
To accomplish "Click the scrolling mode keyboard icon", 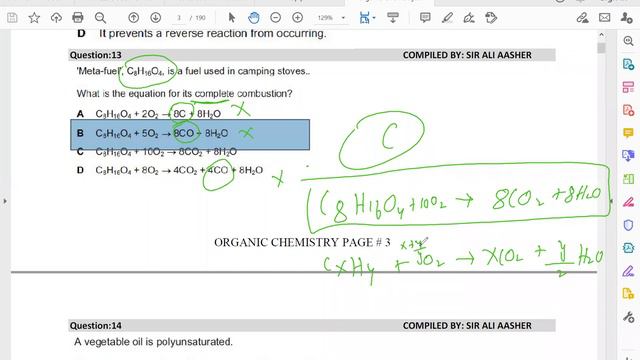I will tap(393, 18).
